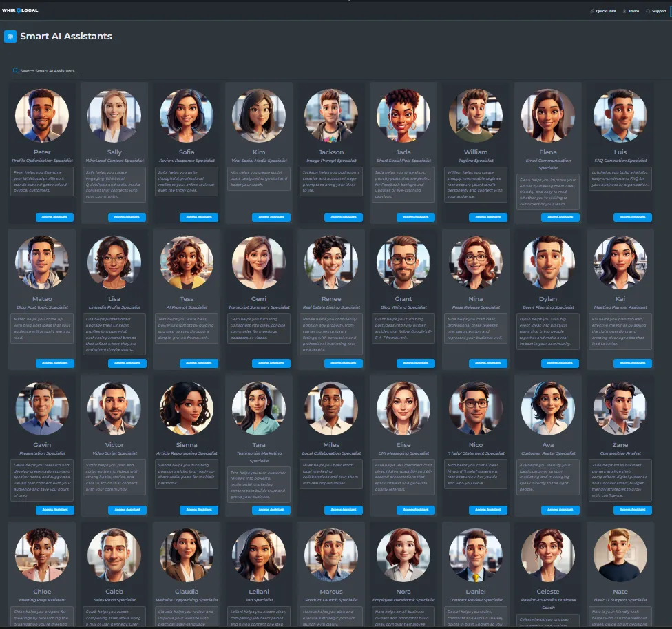The image size is (672, 629).
Task: Click the name "Dylan" on the card
Action: (x=548, y=299)
